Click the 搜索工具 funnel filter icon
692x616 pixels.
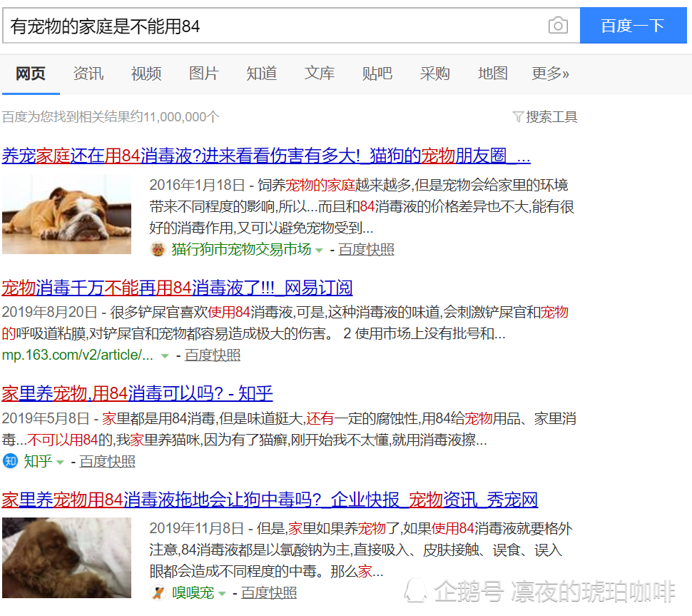pos(518,117)
